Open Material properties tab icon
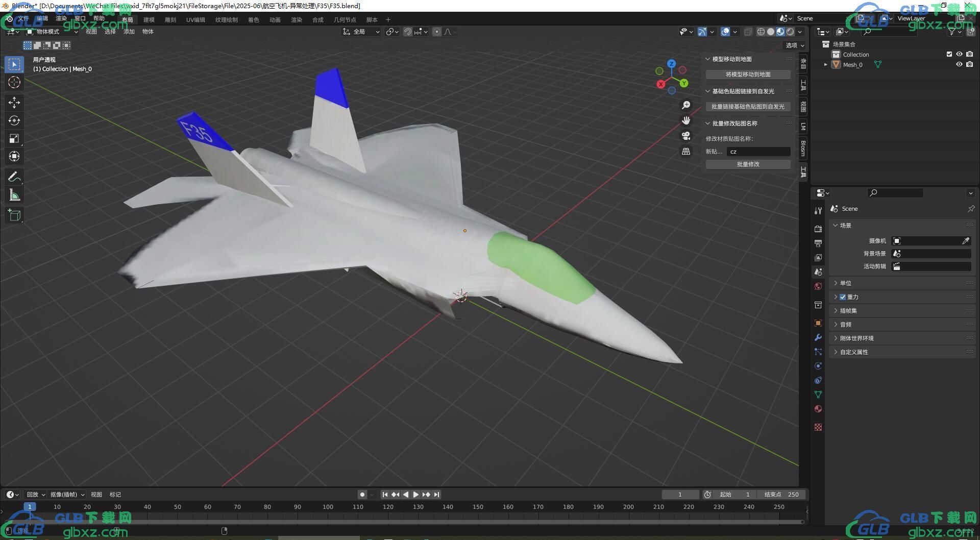Image resolution: width=980 pixels, height=540 pixels. tap(818, 409)
